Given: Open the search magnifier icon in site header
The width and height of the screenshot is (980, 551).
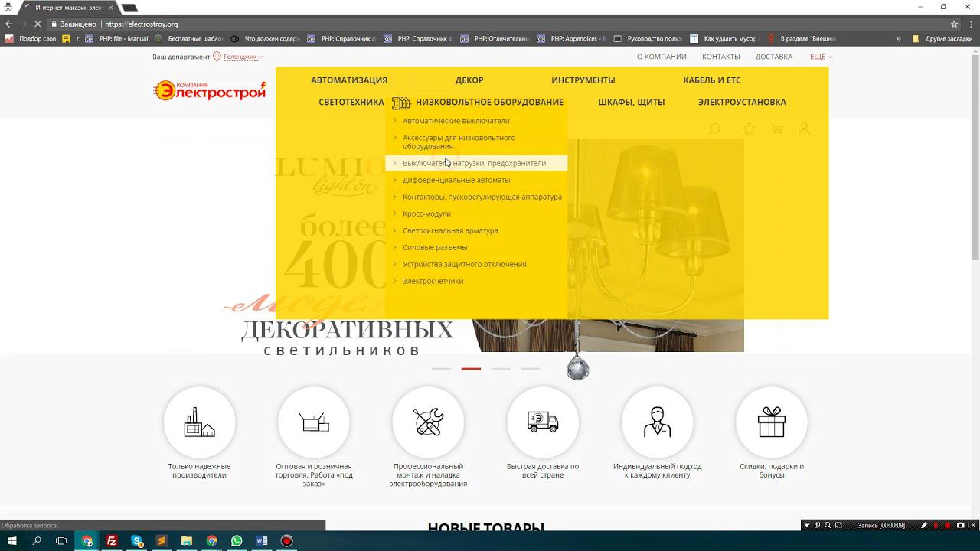Looking at the screenshot, I should [714, 129].
